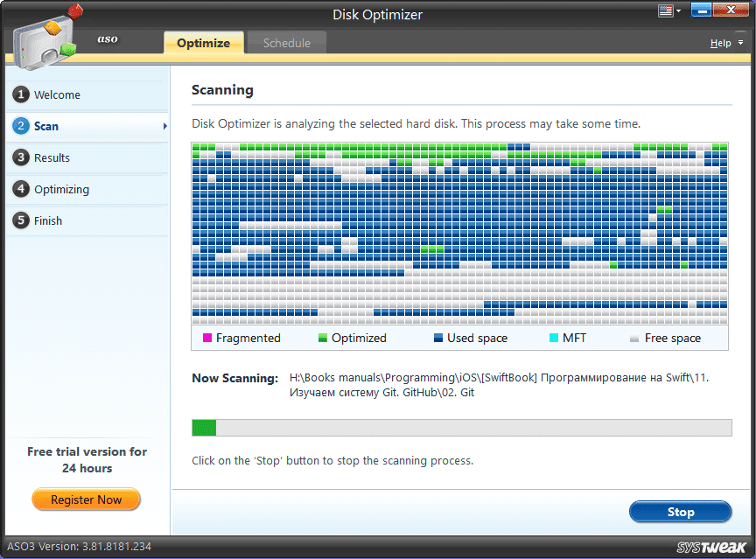The width and height of the screenshot is (756, 559).
Task: Click the step 5 number circle
Action: coord(21,220)
